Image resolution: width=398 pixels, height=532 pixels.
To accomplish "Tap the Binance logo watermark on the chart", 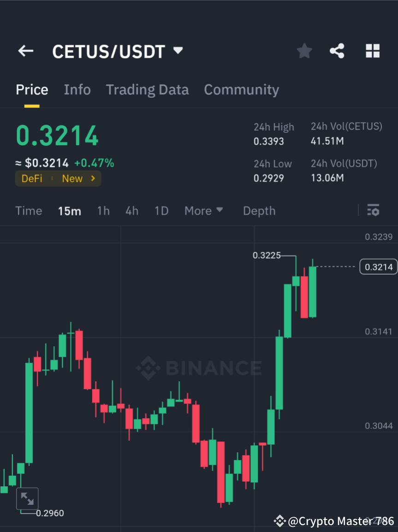I will click(x=198, y=368).
